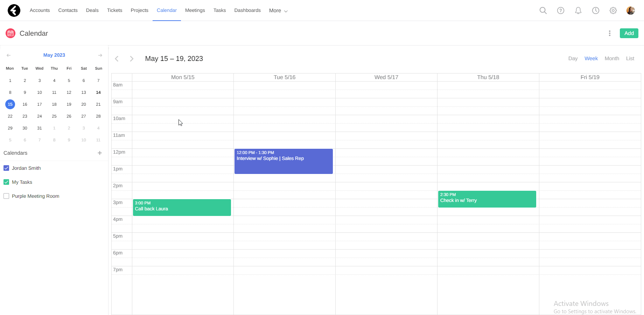Select day 28 in mini calendar
644x315 pixels.
98,116
